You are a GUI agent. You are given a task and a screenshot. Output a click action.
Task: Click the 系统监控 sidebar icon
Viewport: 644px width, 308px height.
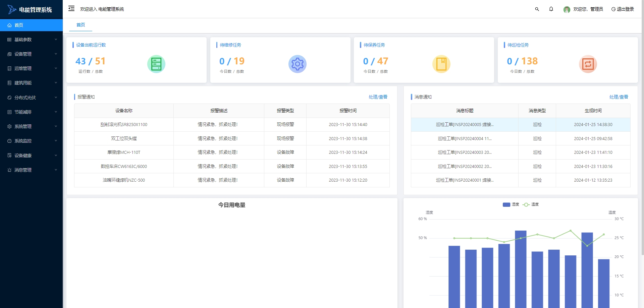[9, 141]
